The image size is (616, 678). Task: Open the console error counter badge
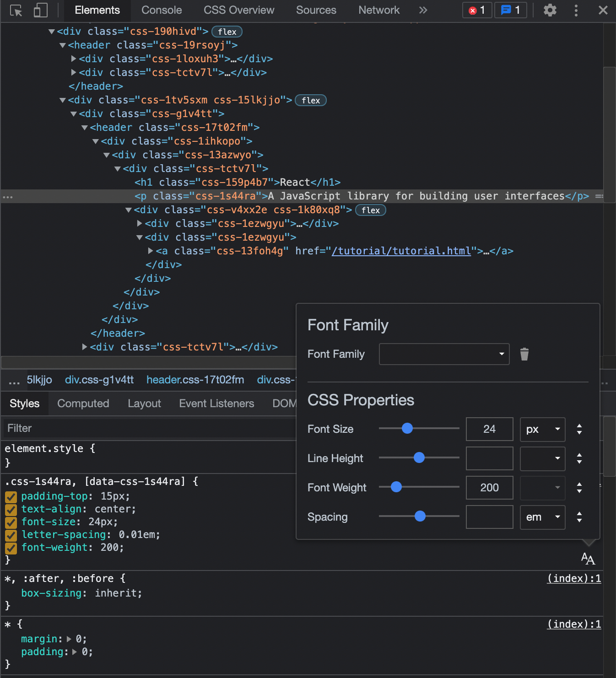477,10
